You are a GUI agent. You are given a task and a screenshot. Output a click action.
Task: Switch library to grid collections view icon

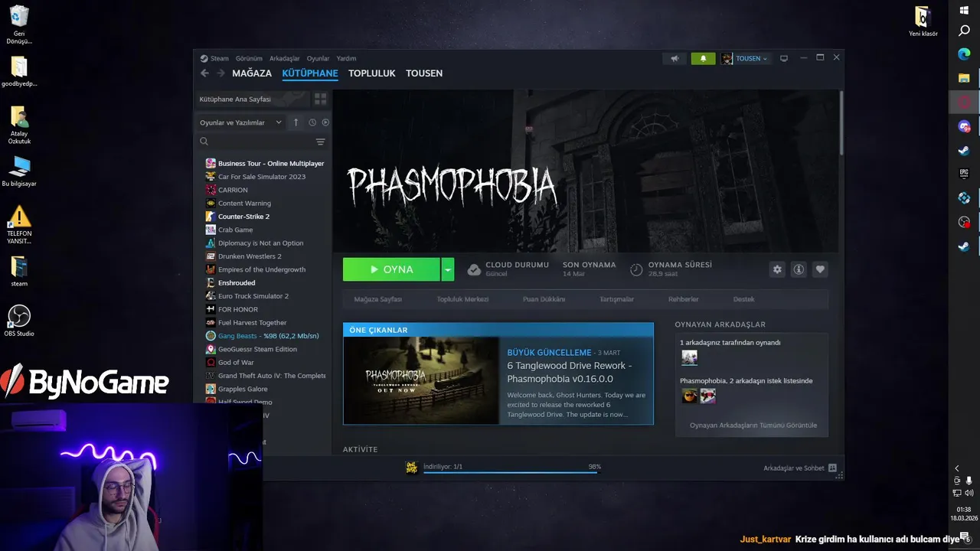[320, 99]
